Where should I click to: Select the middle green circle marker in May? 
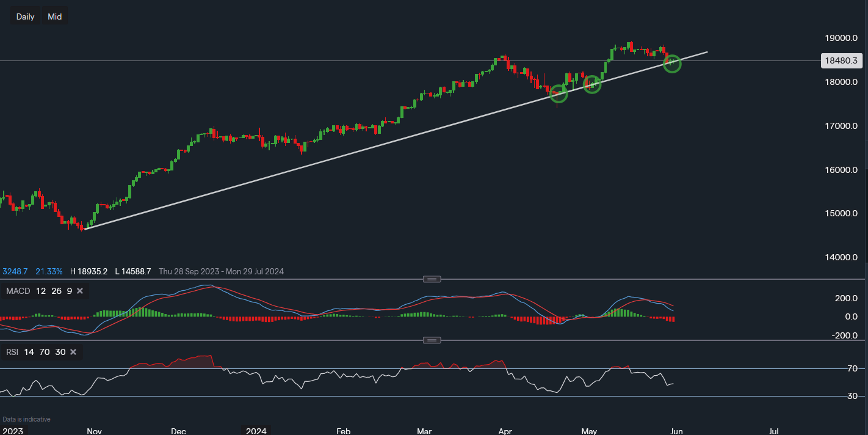coord(591,84)
